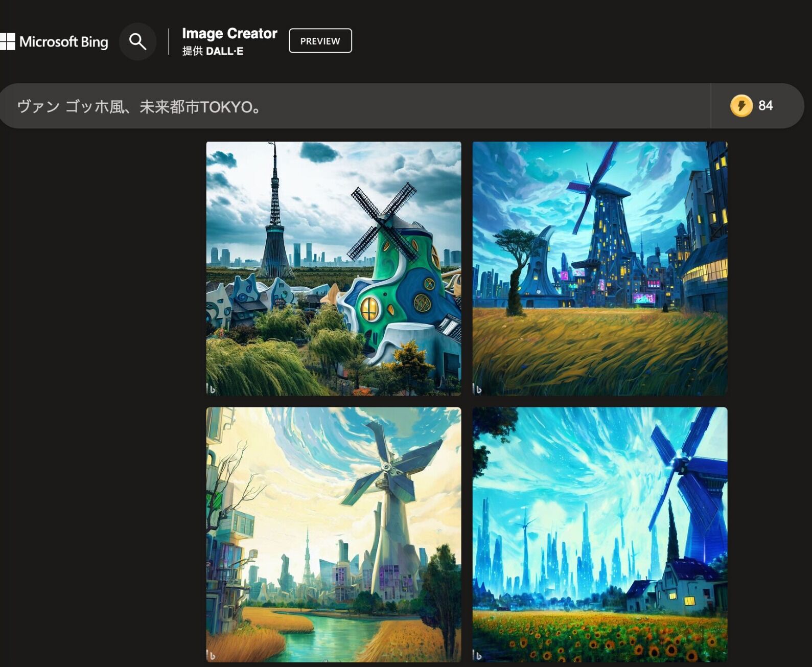Open image with green windmill and tower
This screenshot has width=812, height=667.
coord(334,268)
